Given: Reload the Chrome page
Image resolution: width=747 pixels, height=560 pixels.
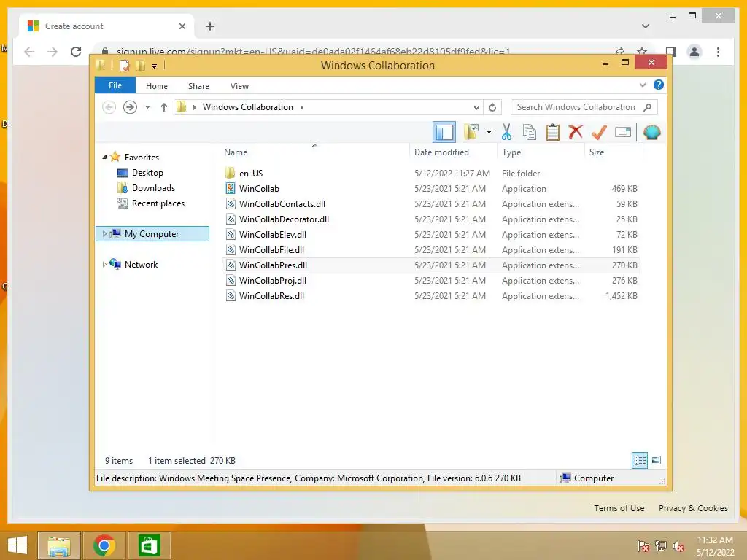Looking at the screenshot, I should [76, 52].
